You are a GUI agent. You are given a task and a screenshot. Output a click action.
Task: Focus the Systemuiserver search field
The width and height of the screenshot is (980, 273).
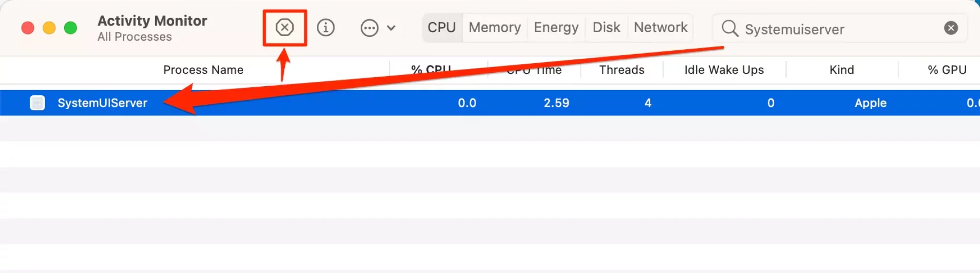point(840,28)
